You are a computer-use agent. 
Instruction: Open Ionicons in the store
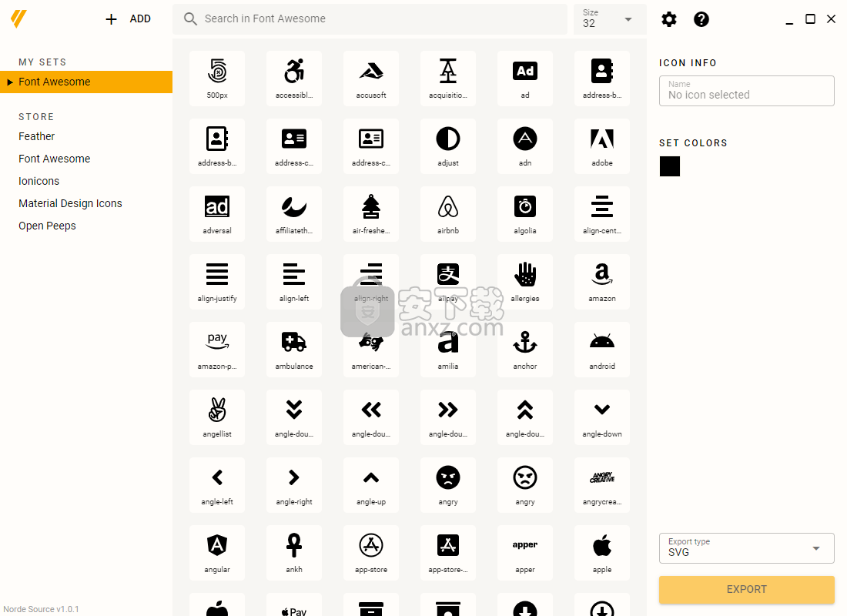pyautogui.click(x=39, y=181)
